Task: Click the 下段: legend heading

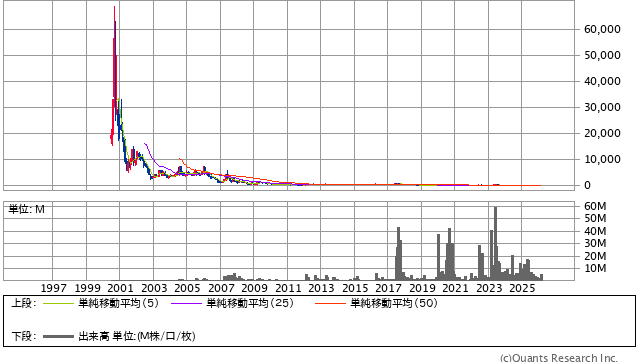Action: pyautogui.click(x=24, y=336)
